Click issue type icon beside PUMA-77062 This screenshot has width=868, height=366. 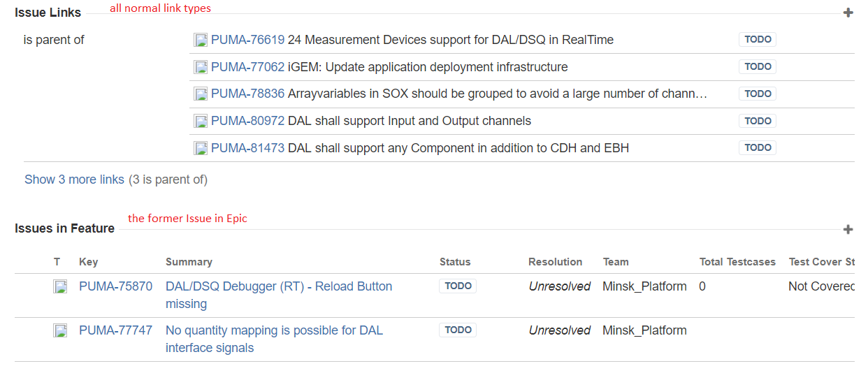201,67
